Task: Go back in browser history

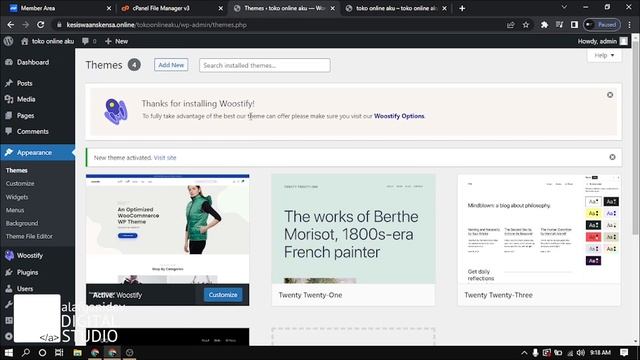Action: 11,25
